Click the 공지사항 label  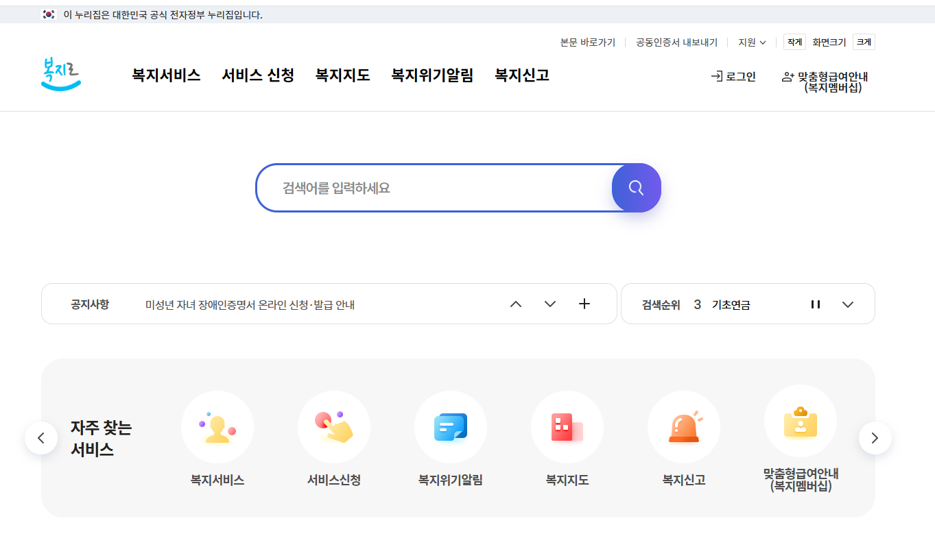pyautogui.click(x=90, y=304)
